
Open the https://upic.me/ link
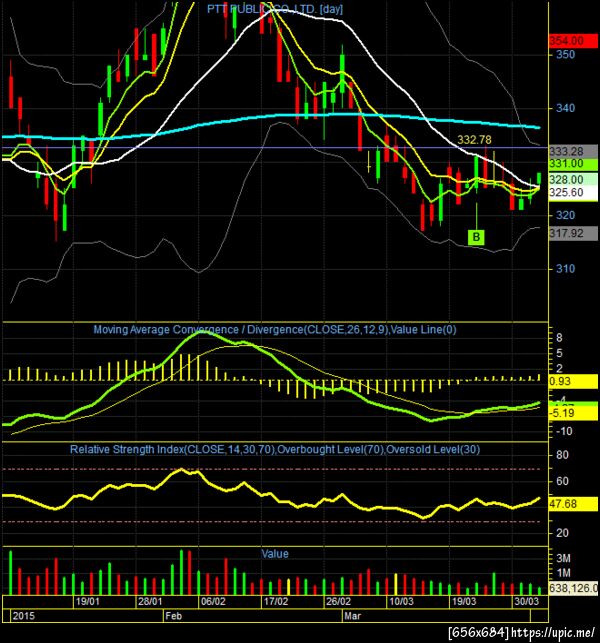pos(553,633)
